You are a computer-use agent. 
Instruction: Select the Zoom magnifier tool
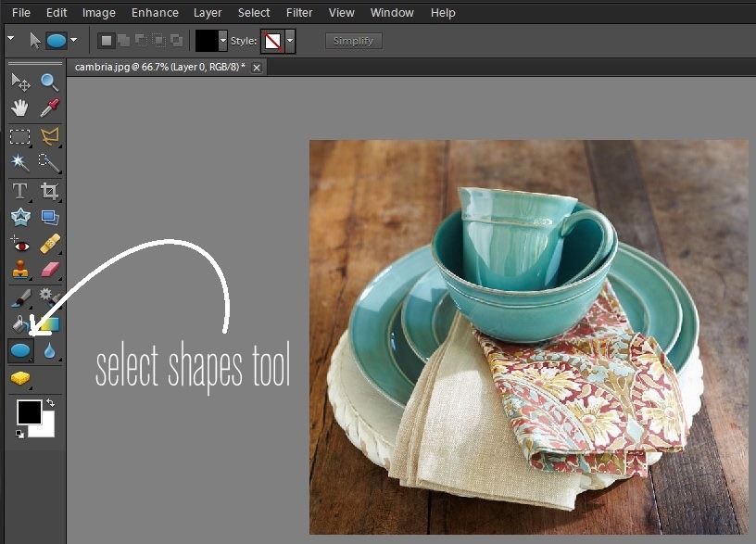click(x=49, y=83)
